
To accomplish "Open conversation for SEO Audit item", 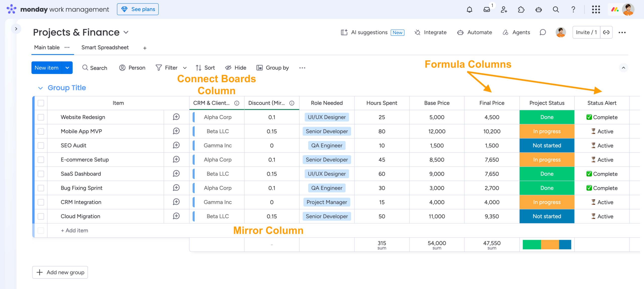I will pos(176,145).
